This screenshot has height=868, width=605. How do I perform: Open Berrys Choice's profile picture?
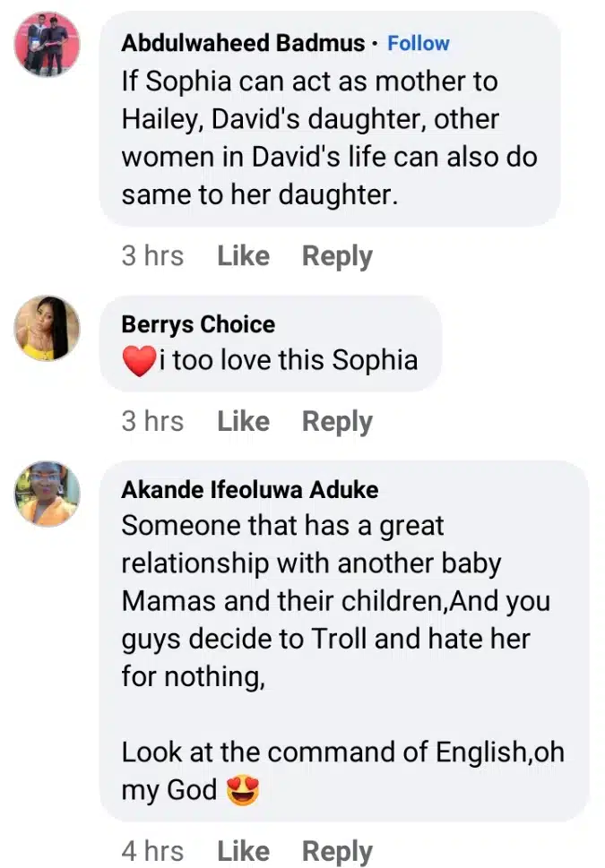click(x=48, y=328)
